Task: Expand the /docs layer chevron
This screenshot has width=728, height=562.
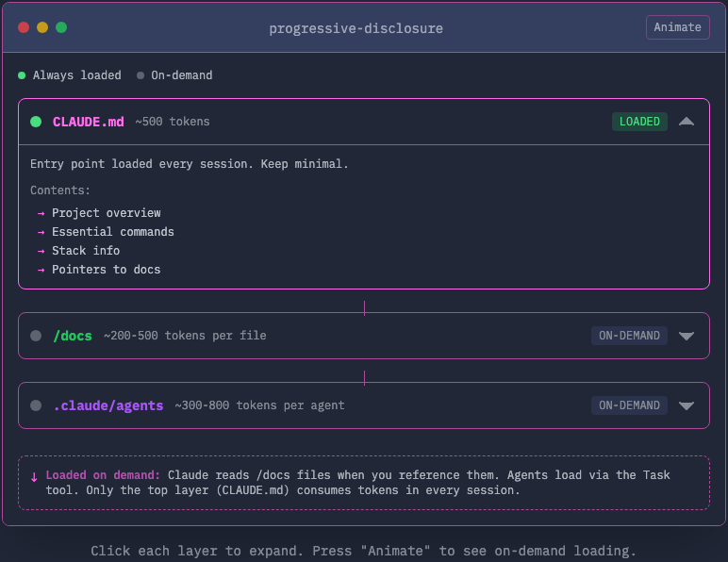Action: 687,336
